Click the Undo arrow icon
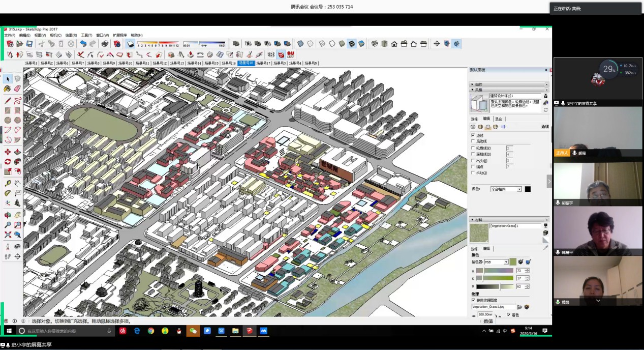The width and height of the screenshot is (644, 350). tap(83, 44)
